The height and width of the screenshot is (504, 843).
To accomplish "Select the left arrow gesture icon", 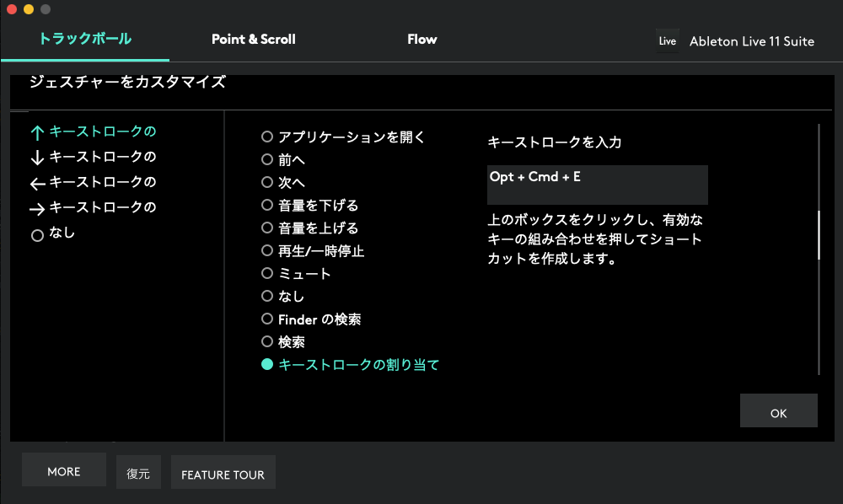I will pyautogui.click(x=36, y=183).
